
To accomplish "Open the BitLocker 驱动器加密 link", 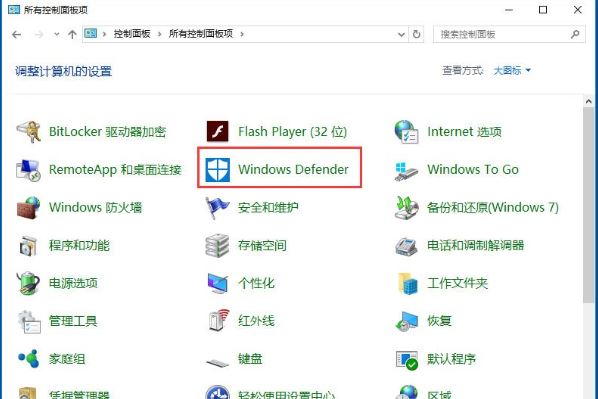I will coord(108,132).
